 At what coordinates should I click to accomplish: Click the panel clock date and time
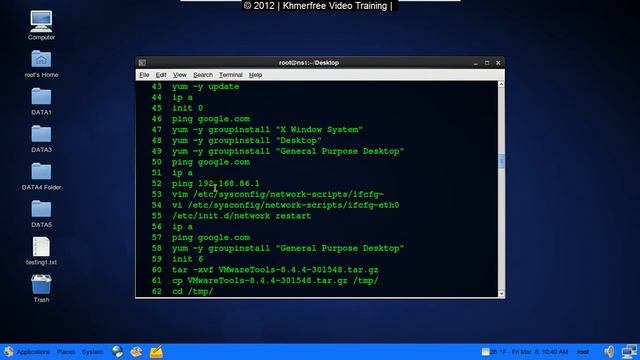(540, 351)
